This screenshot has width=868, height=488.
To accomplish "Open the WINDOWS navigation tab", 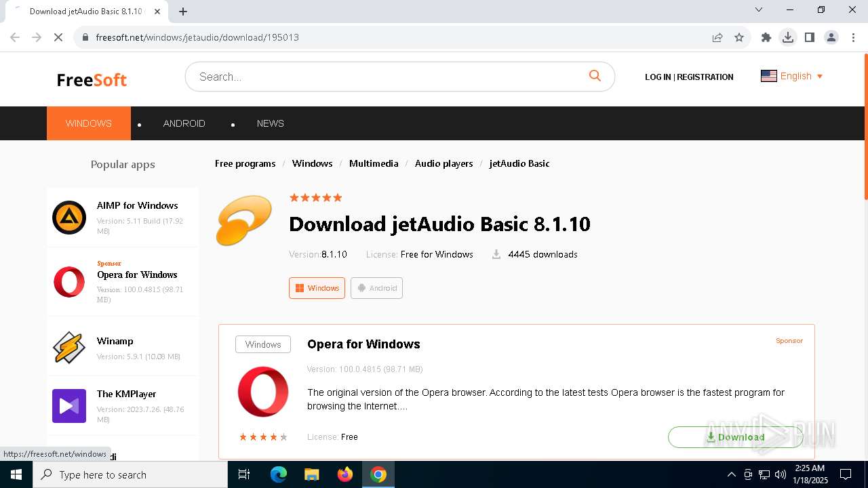I will point(89,123).
